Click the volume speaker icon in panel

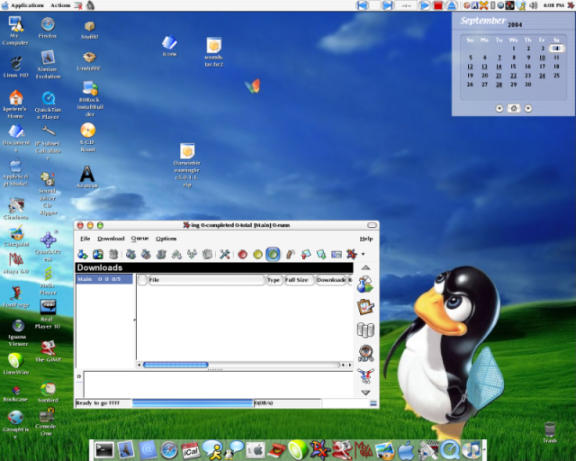(x=533, y=5)
